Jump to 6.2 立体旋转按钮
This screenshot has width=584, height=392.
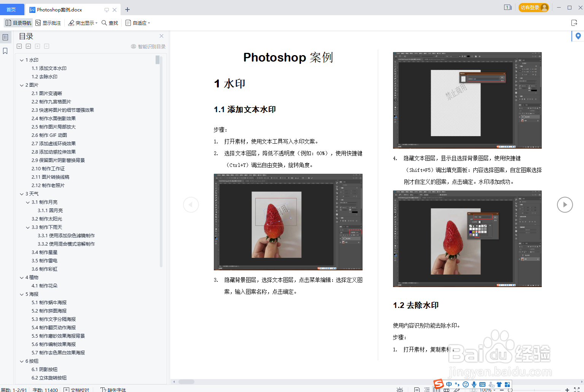click(49, 378)
